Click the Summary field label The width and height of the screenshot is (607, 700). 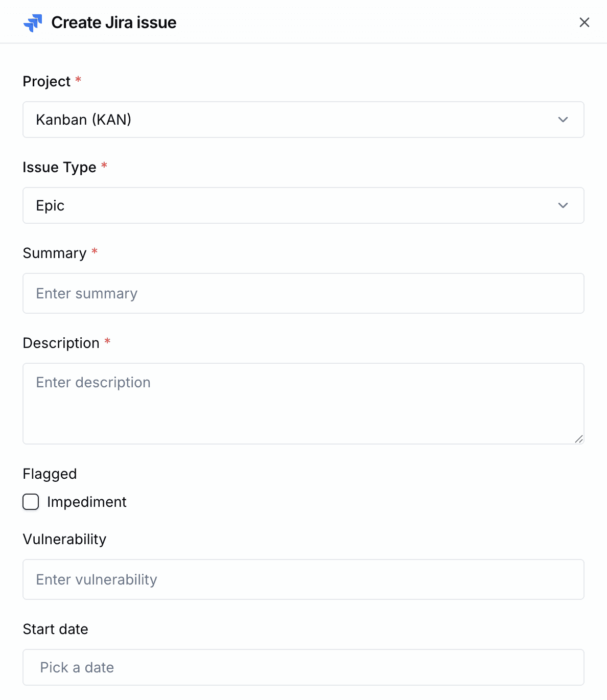tap(55, 253)
